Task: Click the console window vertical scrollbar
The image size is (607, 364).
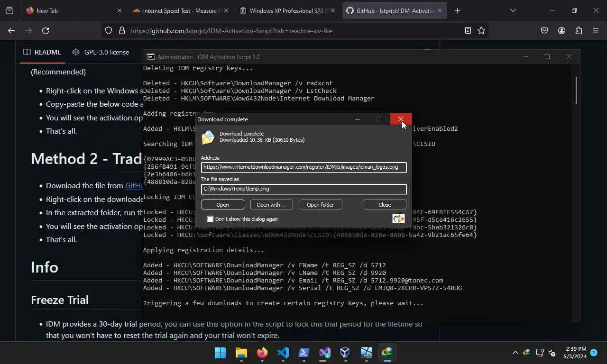Action: tap(577, 90)
